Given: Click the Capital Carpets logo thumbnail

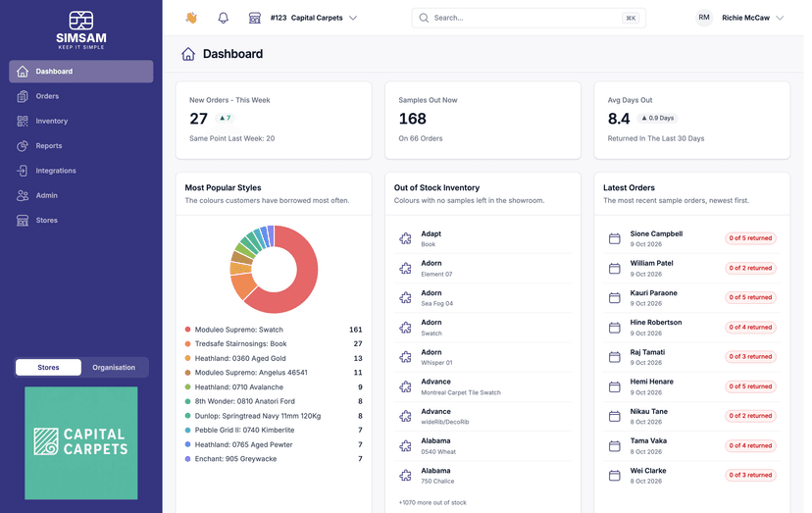Looking at the screenshot, I should (x=81, y=443).
